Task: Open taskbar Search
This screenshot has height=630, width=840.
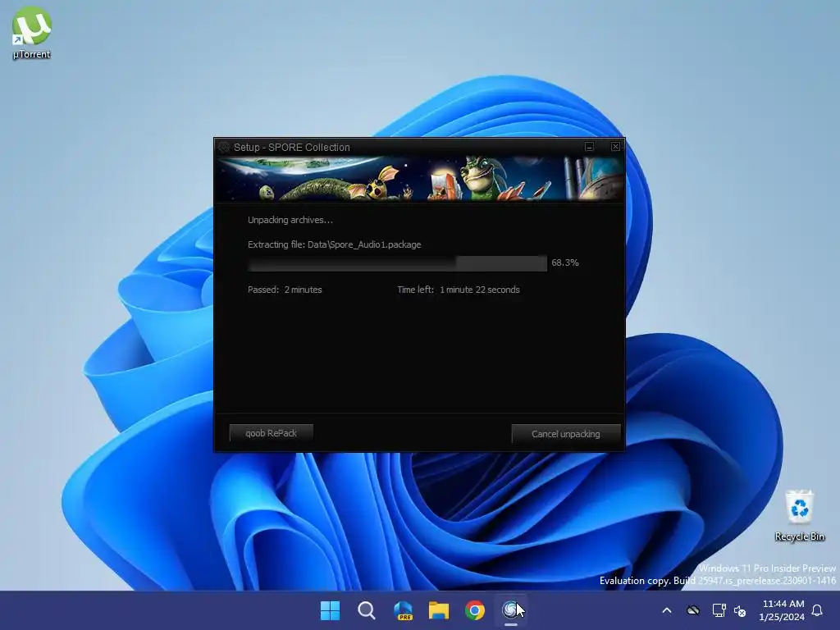Action: point(367,610)
